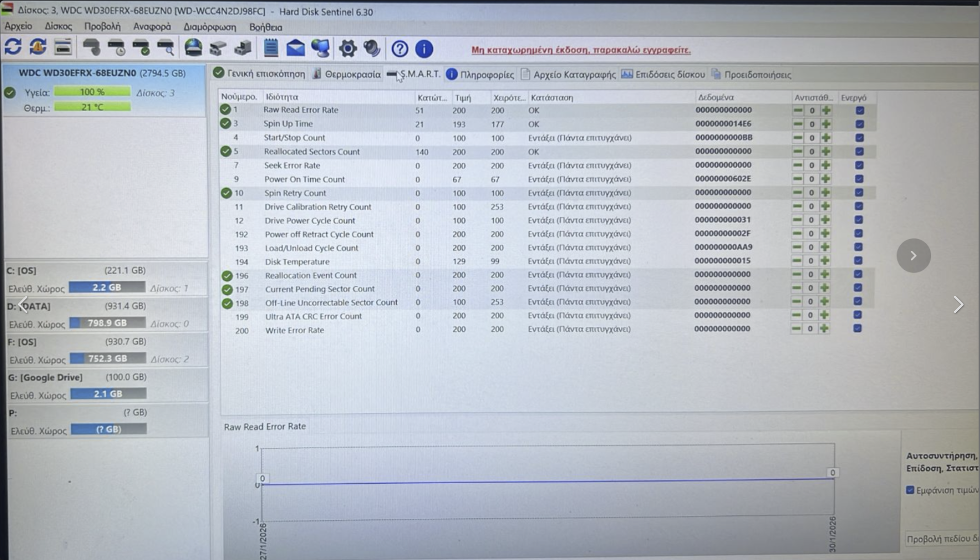This screenshot has height=560, width=980.
Task: Click the green 100 % health bar
Action: (92, 92)
